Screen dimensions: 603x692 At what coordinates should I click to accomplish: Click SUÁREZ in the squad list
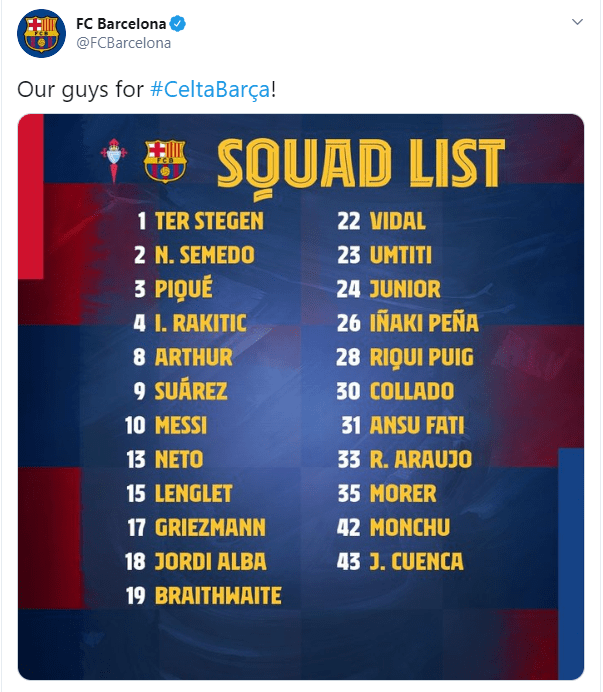click(191, 391)
